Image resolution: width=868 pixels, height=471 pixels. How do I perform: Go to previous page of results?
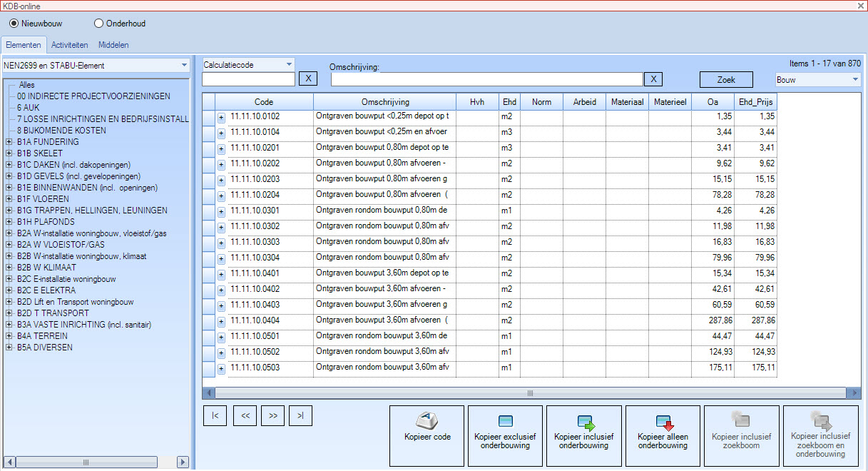[x=244, y=415]
